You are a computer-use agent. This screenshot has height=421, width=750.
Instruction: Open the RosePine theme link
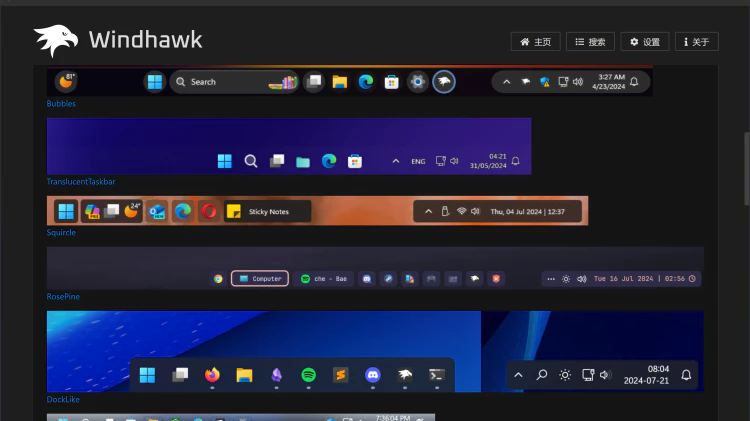[x=63, y=296]
